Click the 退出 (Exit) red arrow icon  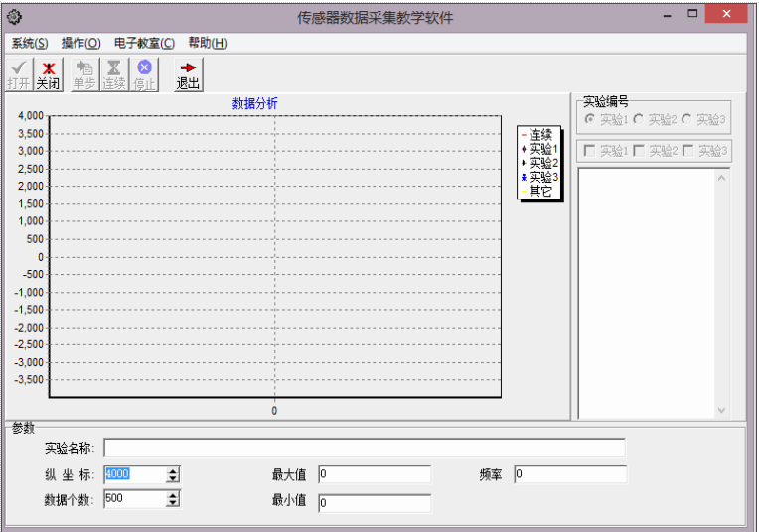188,68
